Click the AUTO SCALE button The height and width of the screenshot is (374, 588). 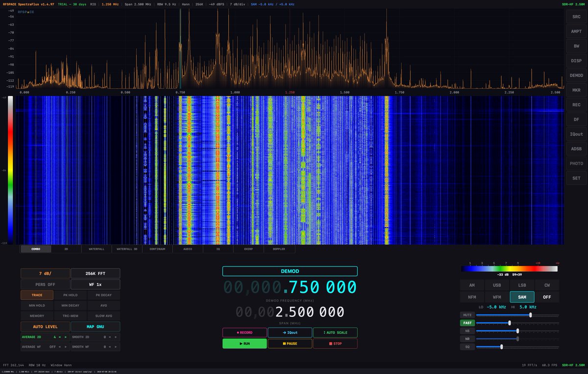(335, 332)
